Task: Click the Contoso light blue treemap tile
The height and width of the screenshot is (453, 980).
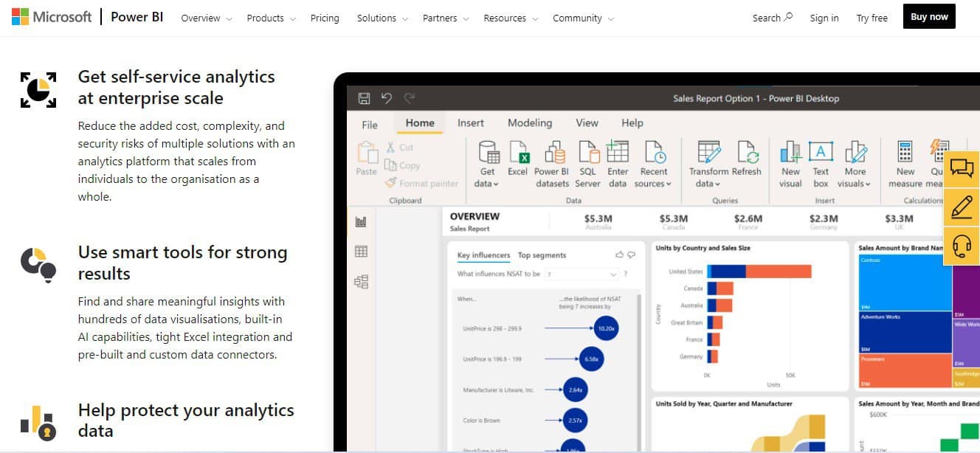Action: [x=905, y=281]
